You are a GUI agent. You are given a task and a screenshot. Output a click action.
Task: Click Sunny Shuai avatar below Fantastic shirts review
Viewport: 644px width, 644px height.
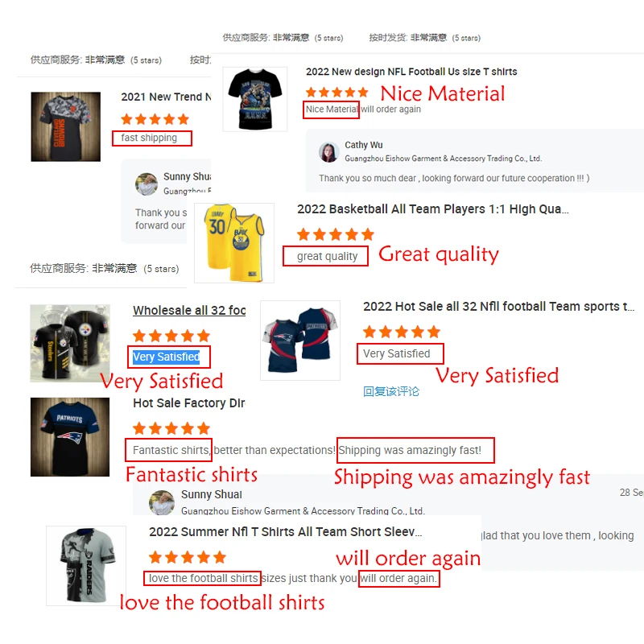click(x=162, y=502)
